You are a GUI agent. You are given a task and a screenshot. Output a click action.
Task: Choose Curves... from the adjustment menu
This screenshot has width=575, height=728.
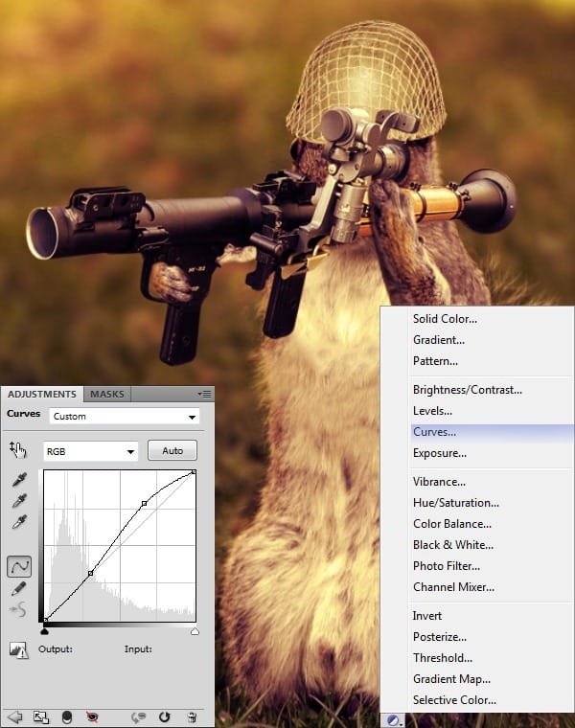(434, 432)
